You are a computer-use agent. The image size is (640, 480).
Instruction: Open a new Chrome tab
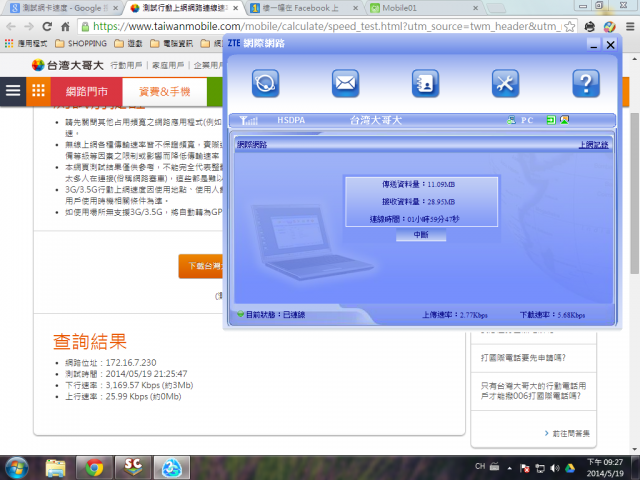tap(496, 8)
